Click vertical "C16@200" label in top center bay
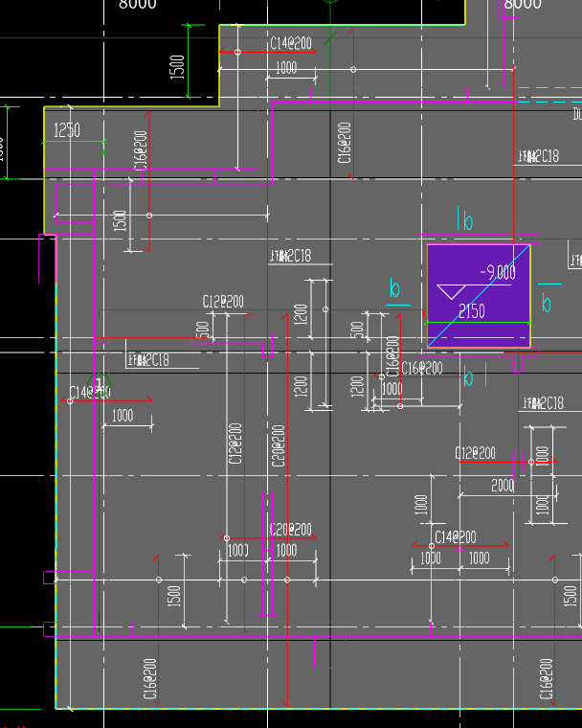This screenshot has width=582, height=728. [x=344, y=143]
